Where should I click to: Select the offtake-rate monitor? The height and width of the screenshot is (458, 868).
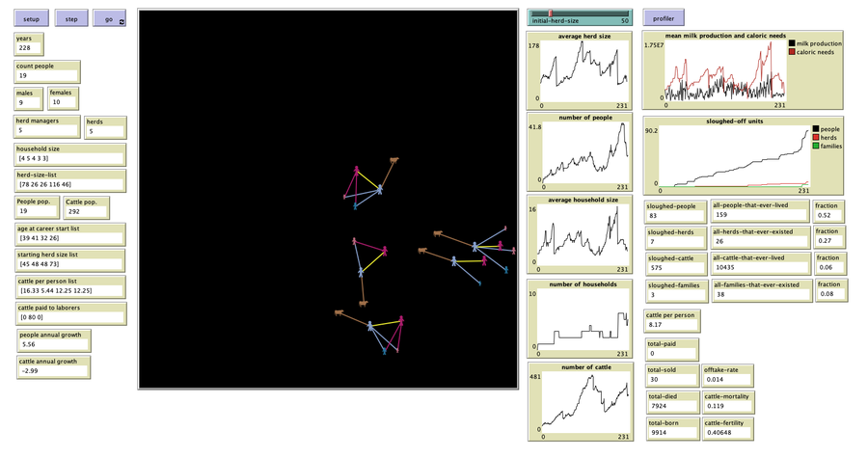728,376
